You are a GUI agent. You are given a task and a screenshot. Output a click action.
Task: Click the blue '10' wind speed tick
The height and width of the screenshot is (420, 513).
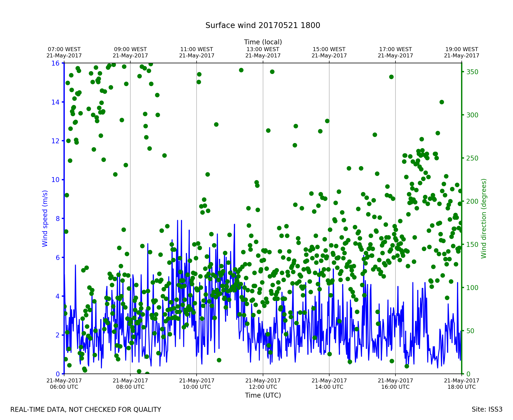click(x=55, y=180)
